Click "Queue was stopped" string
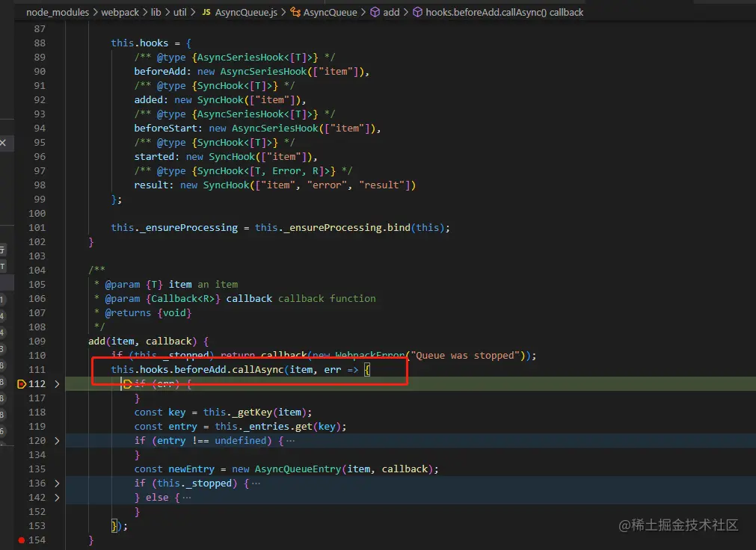Screen dimensions: 756x550 (465, 356)
